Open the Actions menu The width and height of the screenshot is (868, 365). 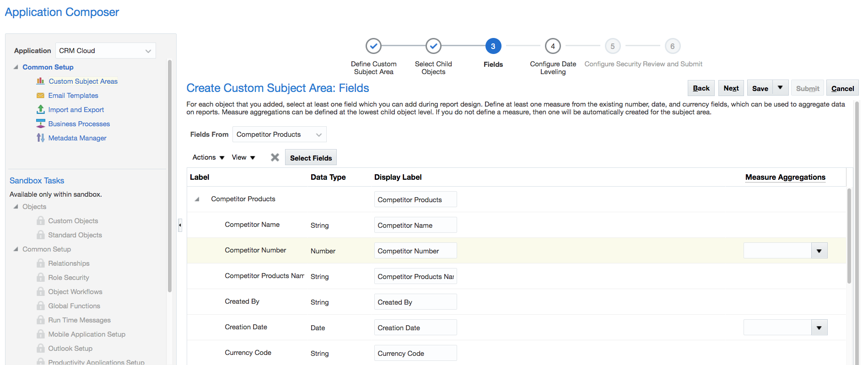pyautogui.click(x=208, y=157)
